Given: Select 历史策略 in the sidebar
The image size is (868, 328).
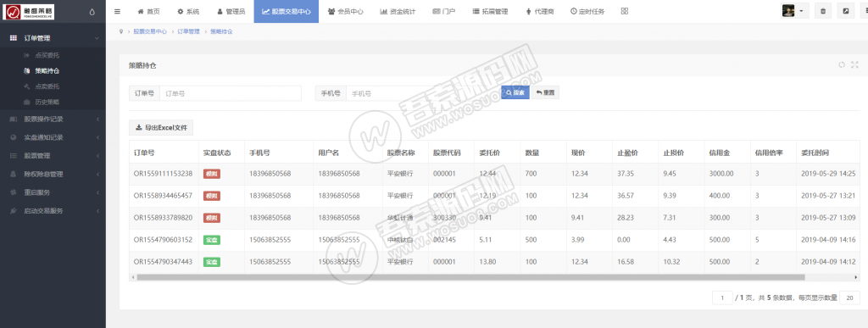Looking at the screenshot, I should pyautogui.click(x=47, y=102).
